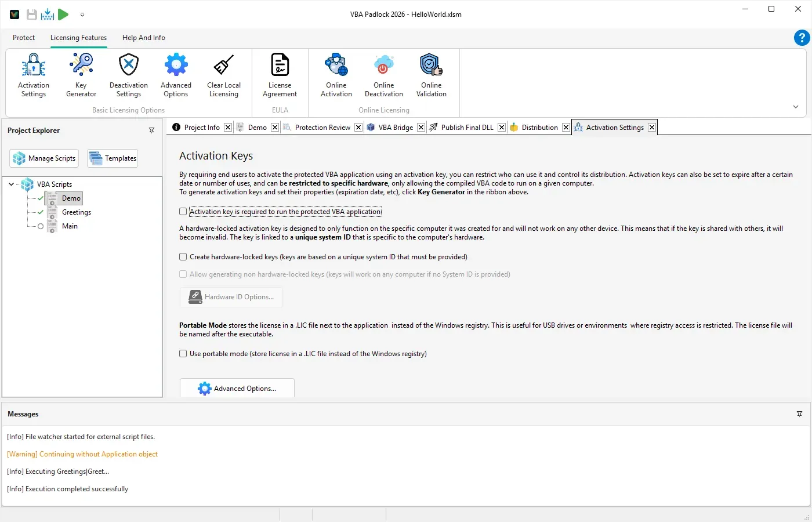The height and width of the screenshot is (522, 812).
Task: Toggle the Greetings script check mark
Action: pyautogui.click(x=41, y=212)
